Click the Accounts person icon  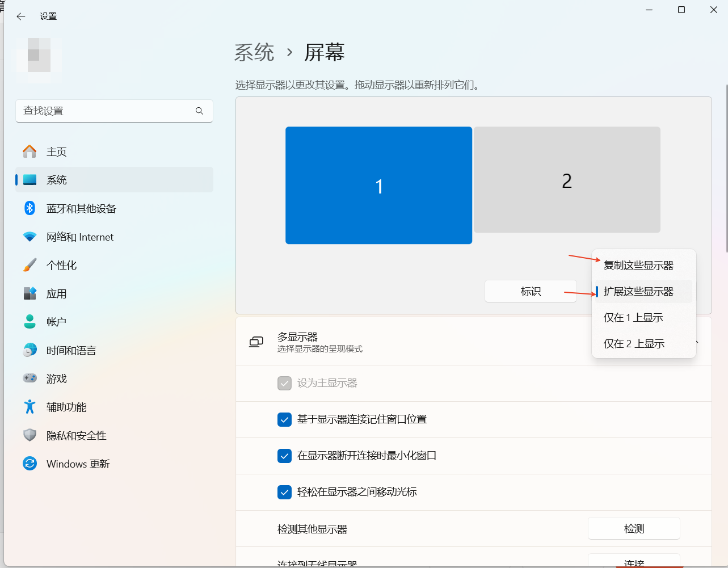click(30, 322)
